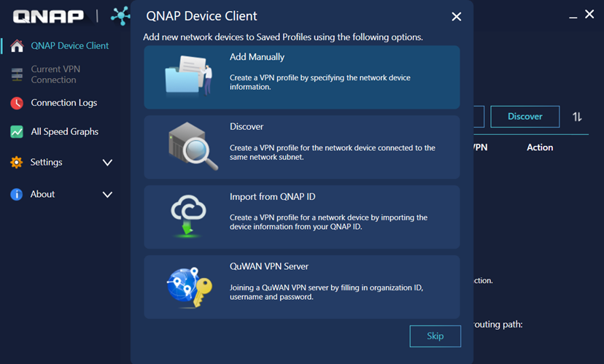Click the 'QuWAN VPN Server' title text
Viewport: 604px width, 364px height.
tap(269, 266)
